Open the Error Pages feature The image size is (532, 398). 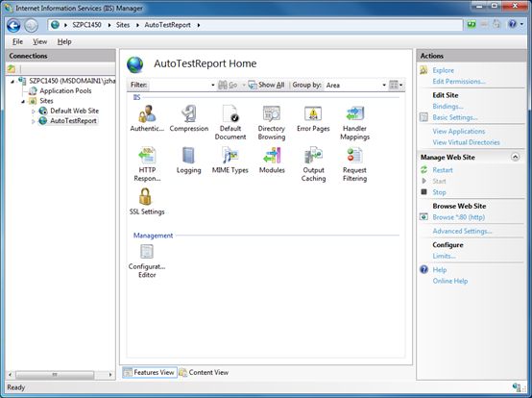click(313, 113)
